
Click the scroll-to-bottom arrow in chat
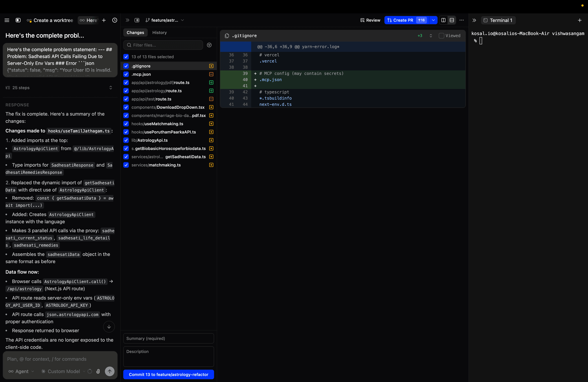(x=109, y=327)
